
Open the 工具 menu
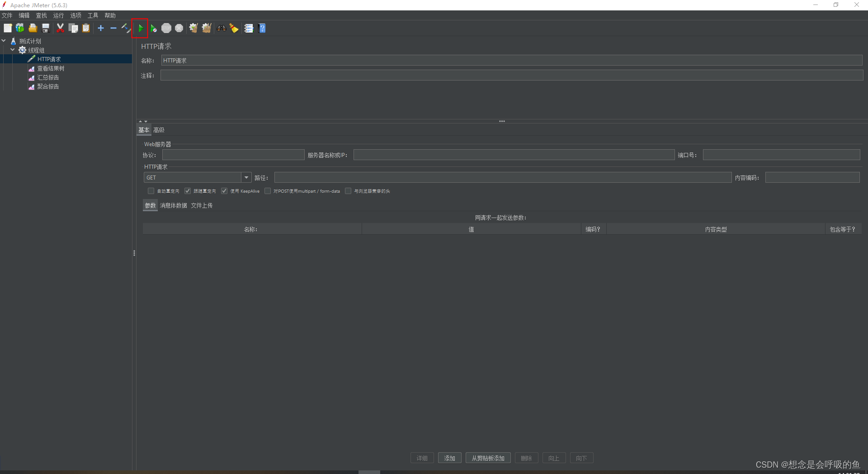(x=93, y=15)
